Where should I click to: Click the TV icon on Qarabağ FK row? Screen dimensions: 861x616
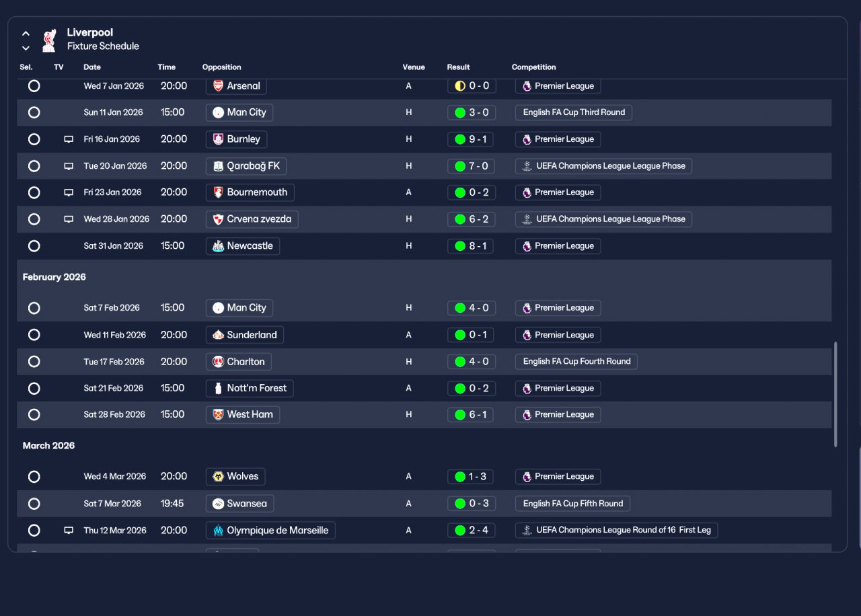(x=69, y=166)
